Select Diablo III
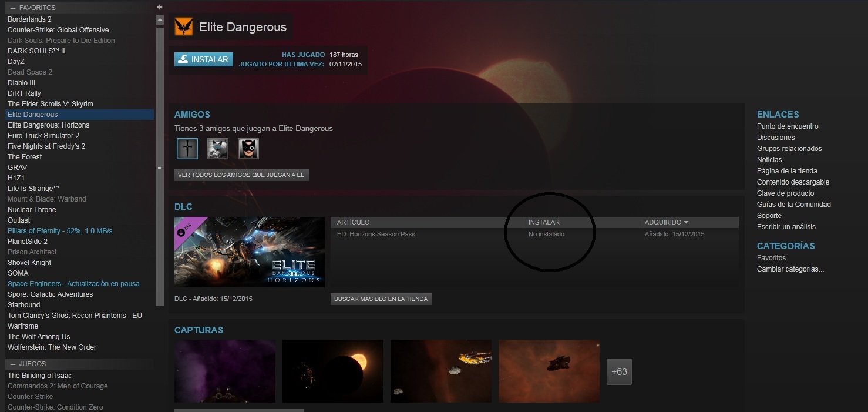868x412 pixels. point(22,83)
